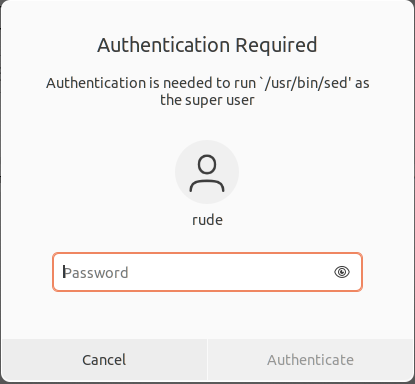
Task: Show typed password using the eye icon
Action: 342,272
